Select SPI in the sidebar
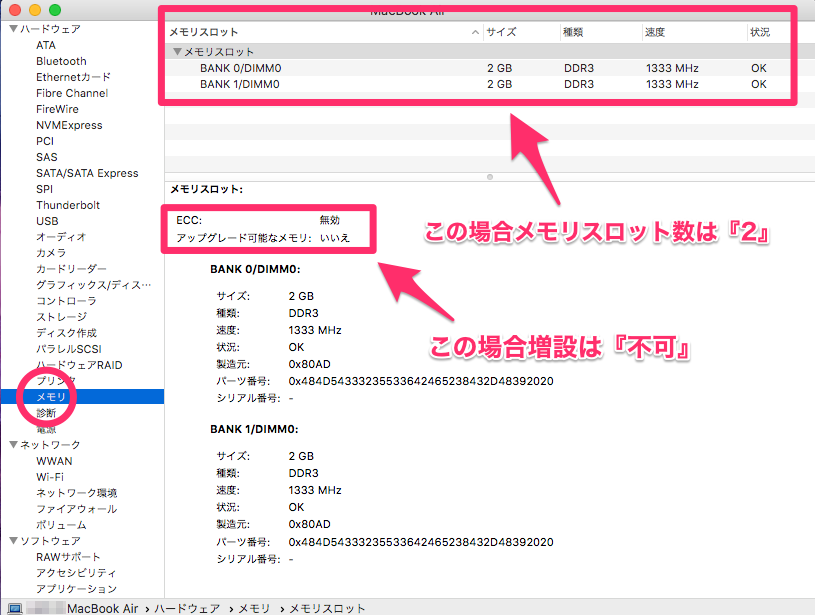This screenshot has height=615, width=815. pyautogui.click(x=44, y=189)
